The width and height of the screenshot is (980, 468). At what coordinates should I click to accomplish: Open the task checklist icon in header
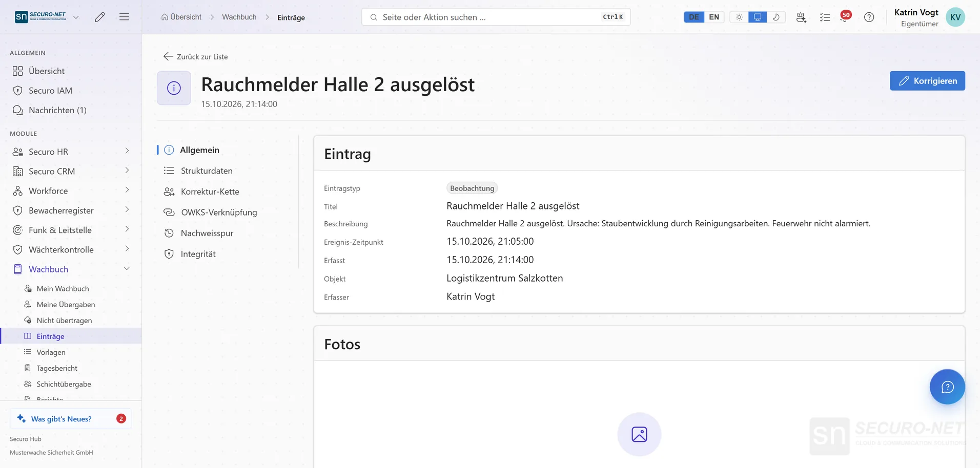click(825, 17)
